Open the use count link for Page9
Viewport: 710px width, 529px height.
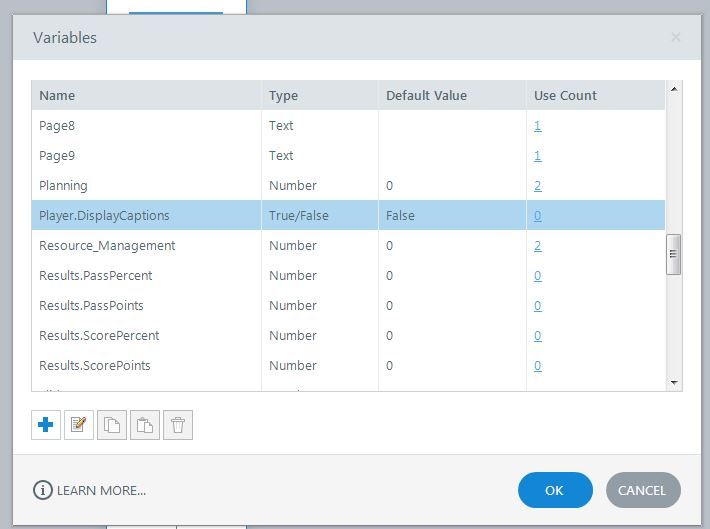[537, 155]
